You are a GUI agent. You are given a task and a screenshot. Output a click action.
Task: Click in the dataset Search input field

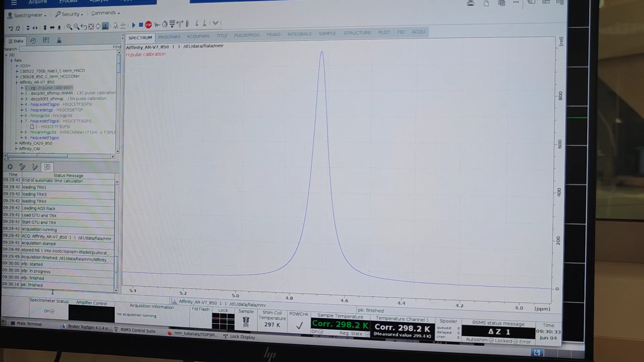click(65, 49)
